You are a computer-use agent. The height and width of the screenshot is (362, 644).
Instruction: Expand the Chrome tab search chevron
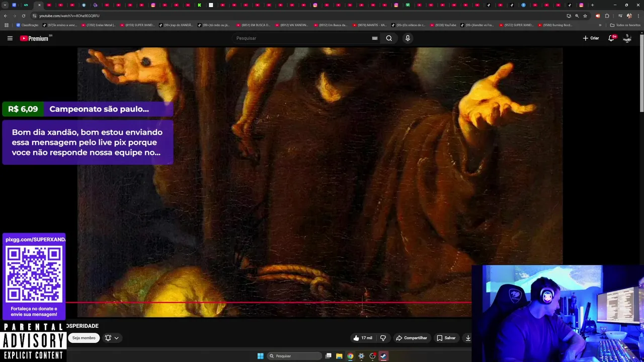click(6, 5)
